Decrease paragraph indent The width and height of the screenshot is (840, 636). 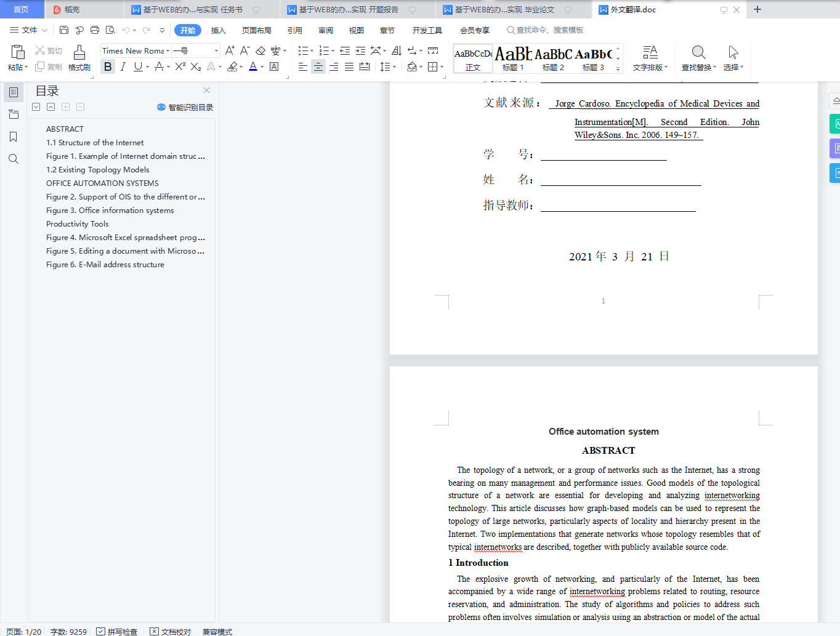[345, 50]
